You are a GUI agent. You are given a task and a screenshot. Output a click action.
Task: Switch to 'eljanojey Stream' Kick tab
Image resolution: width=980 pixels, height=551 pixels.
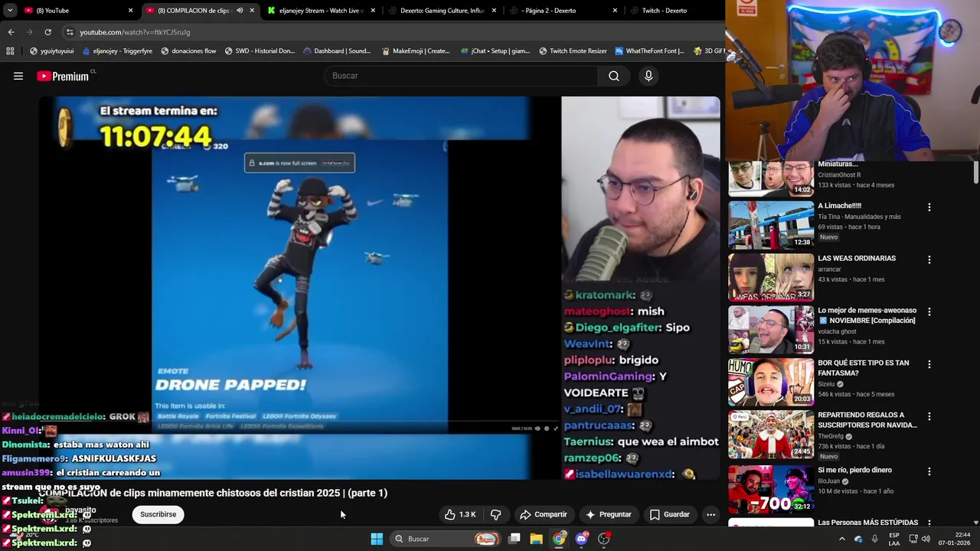coord(322,11)
